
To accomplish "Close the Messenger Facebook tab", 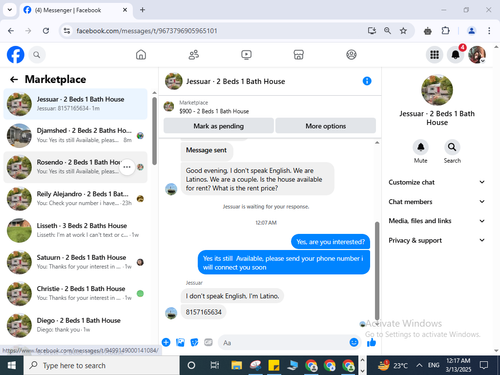I will click(x=125, y=10).
